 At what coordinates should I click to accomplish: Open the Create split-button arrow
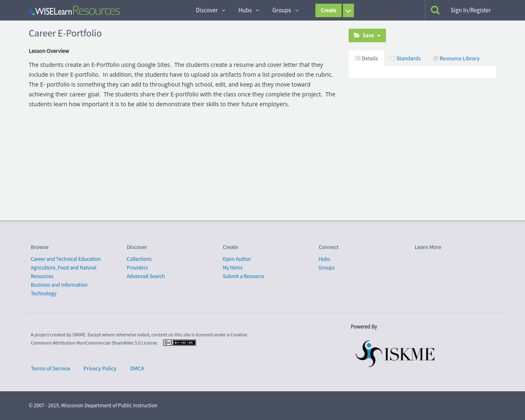[x=348, y=9]
